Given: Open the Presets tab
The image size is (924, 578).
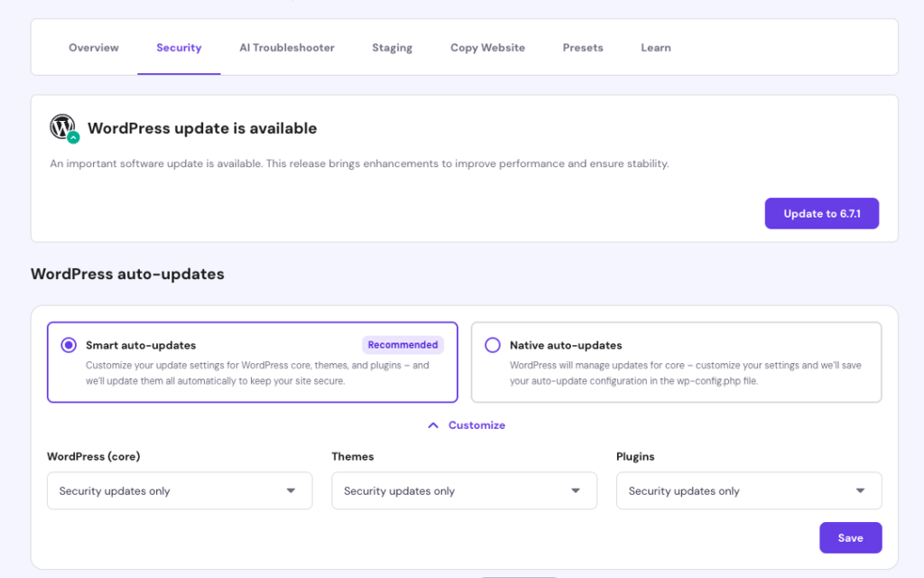Looking at the screenshot, I should click(x=583, y=48).
